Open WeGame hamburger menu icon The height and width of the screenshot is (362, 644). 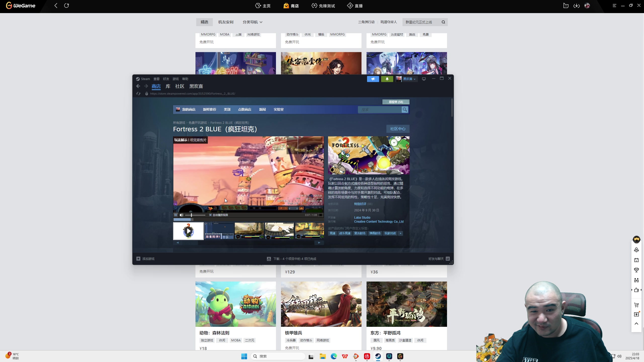(614, 6)
